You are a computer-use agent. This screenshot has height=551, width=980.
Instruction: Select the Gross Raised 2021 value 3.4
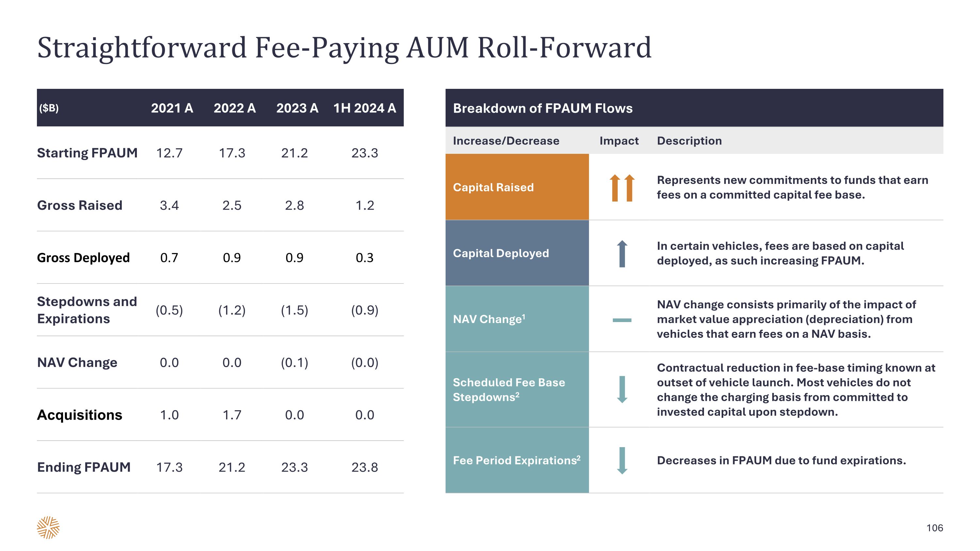point(169,205)
